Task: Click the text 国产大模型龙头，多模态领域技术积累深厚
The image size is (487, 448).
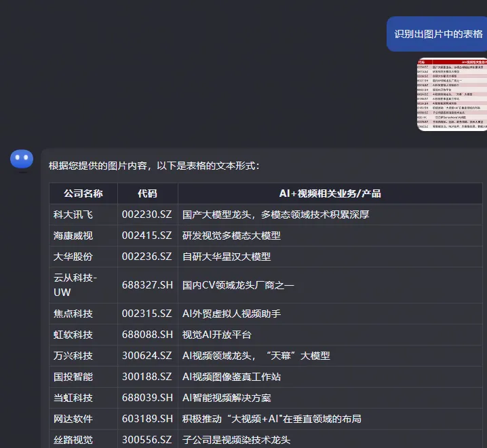Action: point(276,214)
